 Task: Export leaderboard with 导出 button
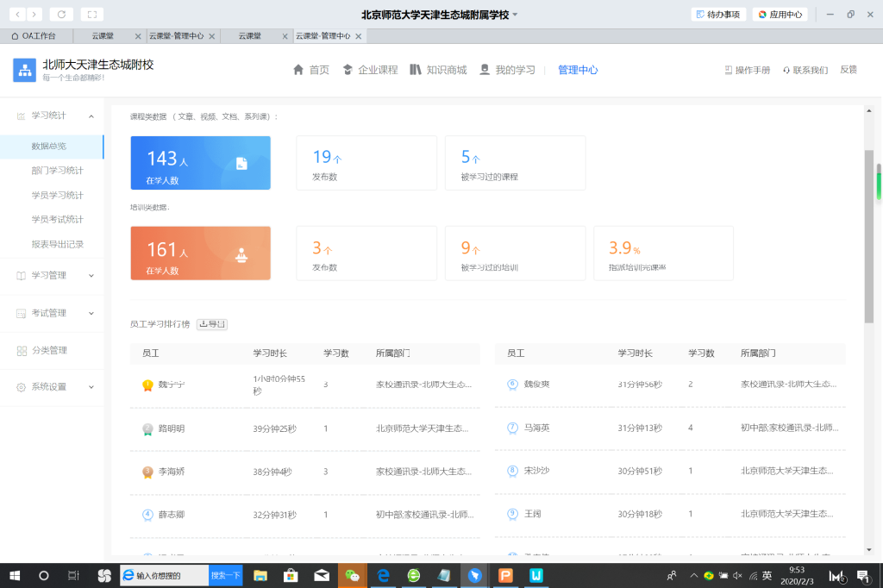coord(212,324)
